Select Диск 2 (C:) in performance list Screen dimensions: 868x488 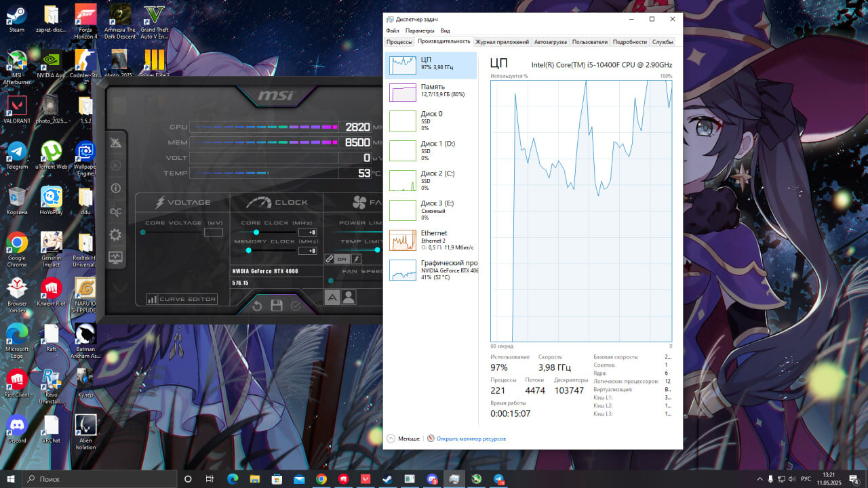(431, 180)
